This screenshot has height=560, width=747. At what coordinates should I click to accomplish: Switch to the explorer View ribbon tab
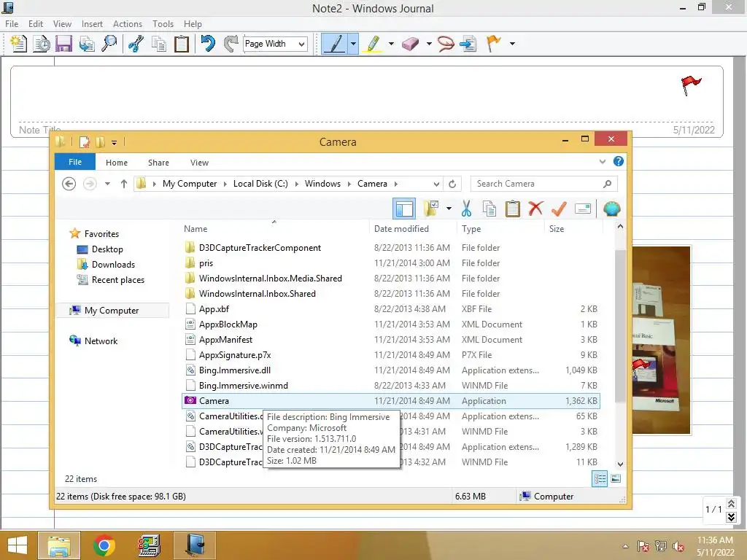[199, 163]
